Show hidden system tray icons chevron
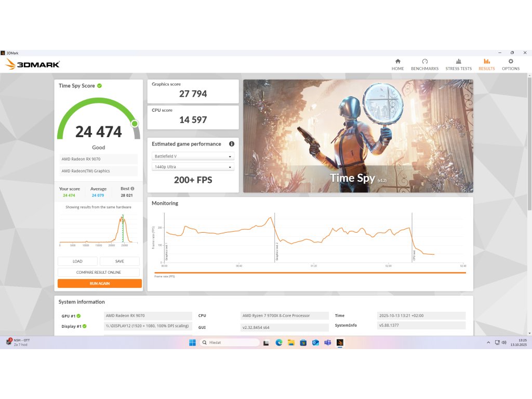The image size is (532, 399). [488, 343]
